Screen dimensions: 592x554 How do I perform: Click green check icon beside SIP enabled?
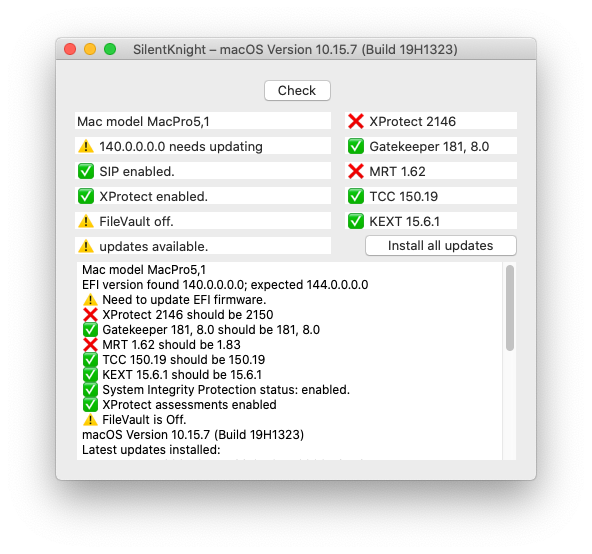(x=86, y=171)
